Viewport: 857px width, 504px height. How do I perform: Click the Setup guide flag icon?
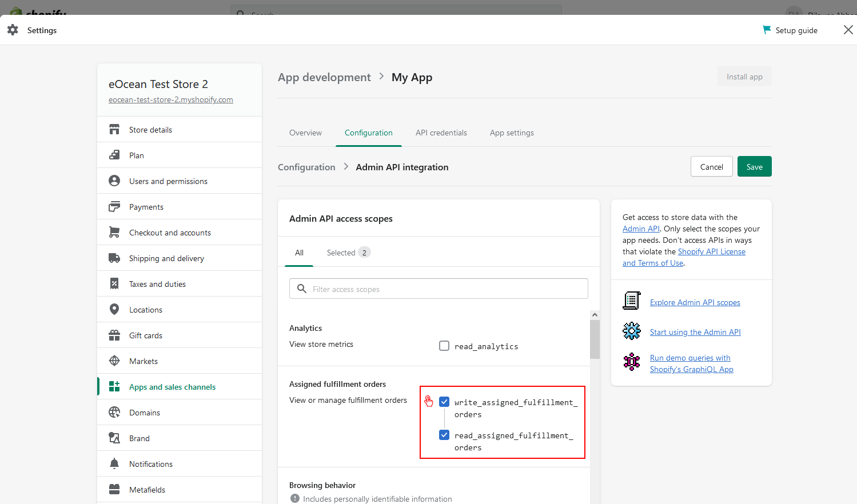pos(767,30)
